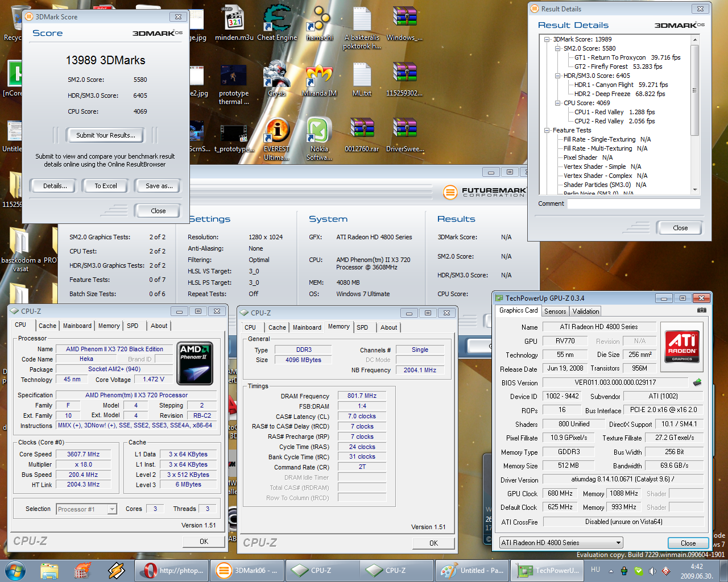Click the Futuremark Corporation logo
Viewport: 728px width, 582px height.
tap(484, 192)
